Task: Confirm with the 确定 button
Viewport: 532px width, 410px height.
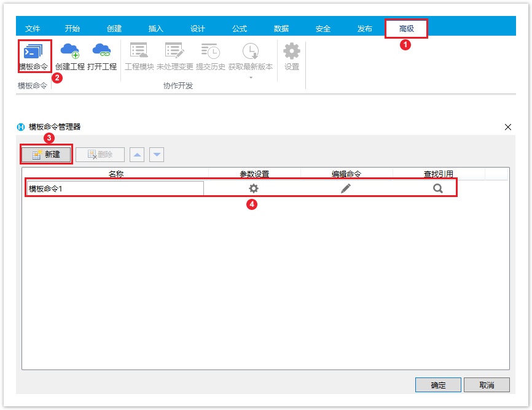Action: click(x=438, y=385)
